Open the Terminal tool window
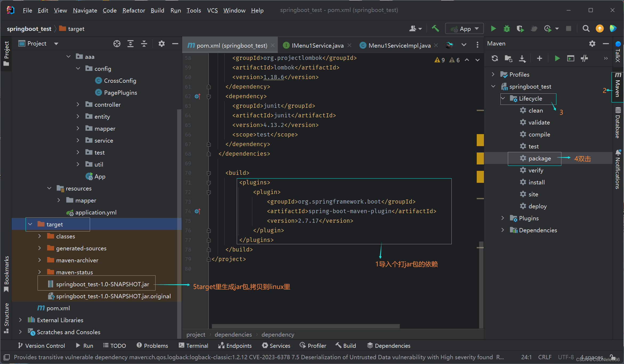624x364 pixels. pyautogui.click(x=193, y=345)
